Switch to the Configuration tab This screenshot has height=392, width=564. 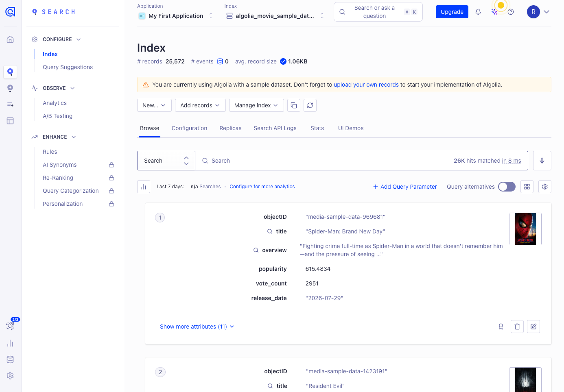pos(189,128)
